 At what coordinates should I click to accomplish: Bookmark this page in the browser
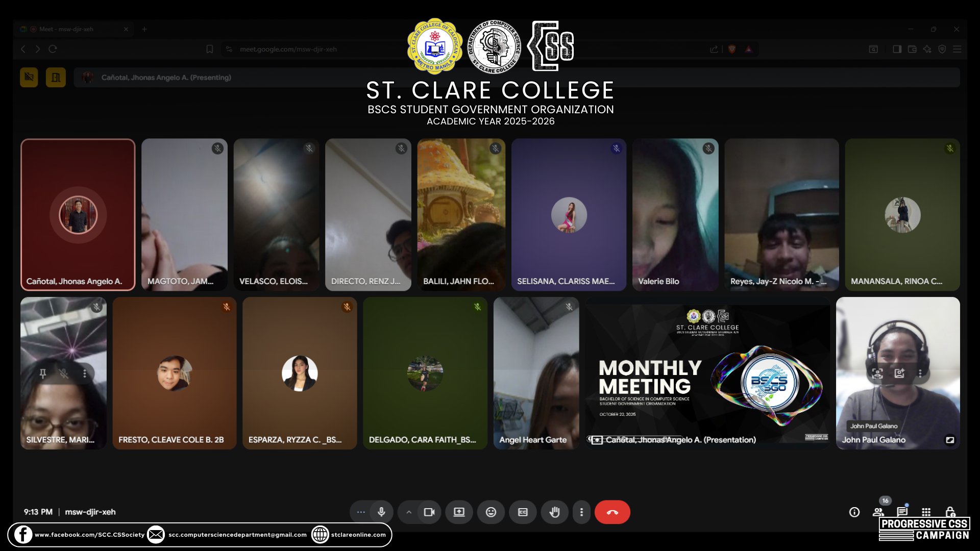pyautogui.click(x=209, y=49)
